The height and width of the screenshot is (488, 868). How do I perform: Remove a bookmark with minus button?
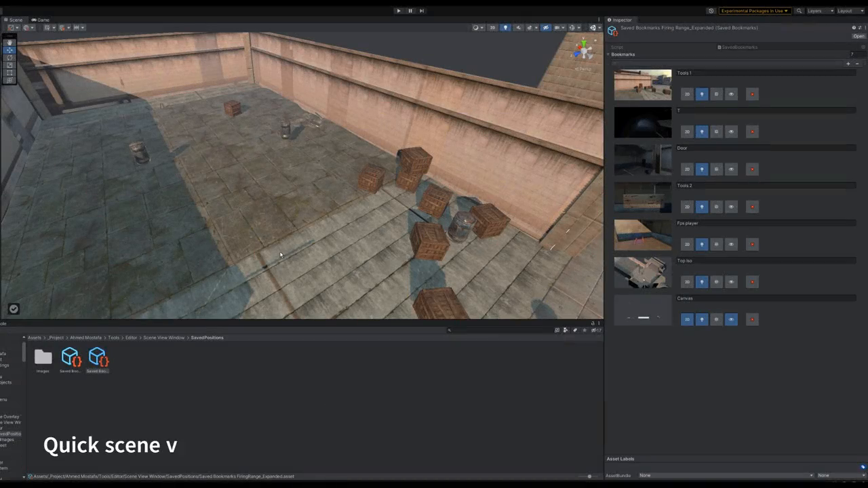click(x=856, y=64)
